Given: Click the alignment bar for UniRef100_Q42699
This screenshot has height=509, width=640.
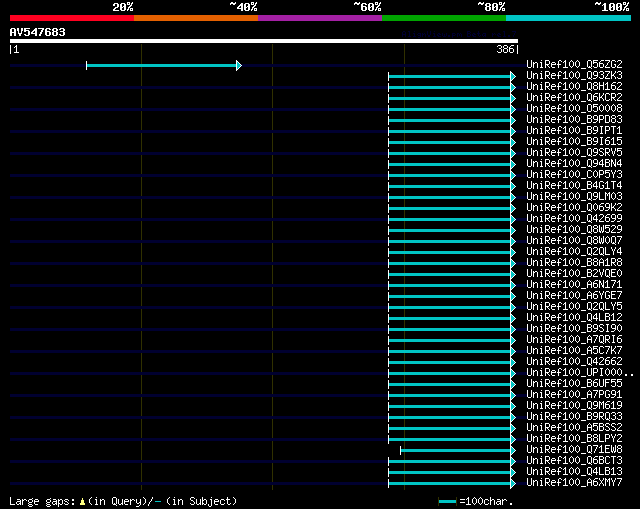Looking at the screenshot, I should click(452, 220).
